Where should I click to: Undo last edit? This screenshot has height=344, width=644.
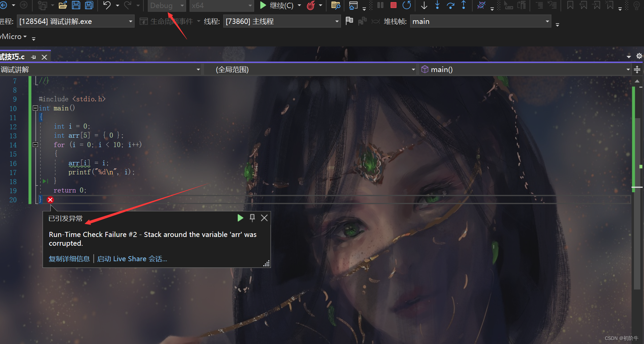pyautogui.click(x=107, y=5)
